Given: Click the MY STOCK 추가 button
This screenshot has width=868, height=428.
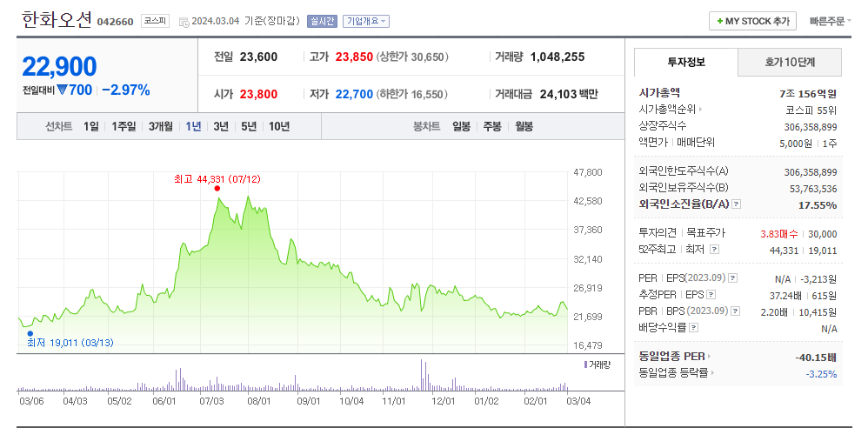Looking at the screenshot, I should click(752, 21).
